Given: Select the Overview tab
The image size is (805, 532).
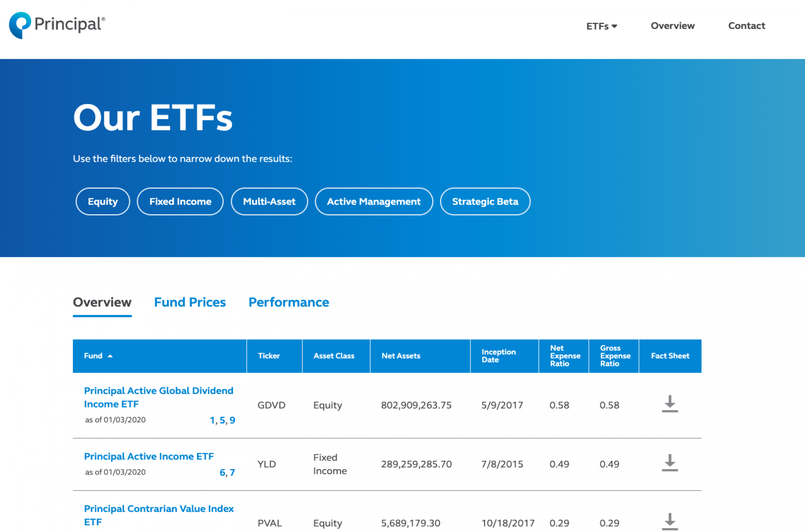Looking at the screenshot, I should click(x=102, y=302).
